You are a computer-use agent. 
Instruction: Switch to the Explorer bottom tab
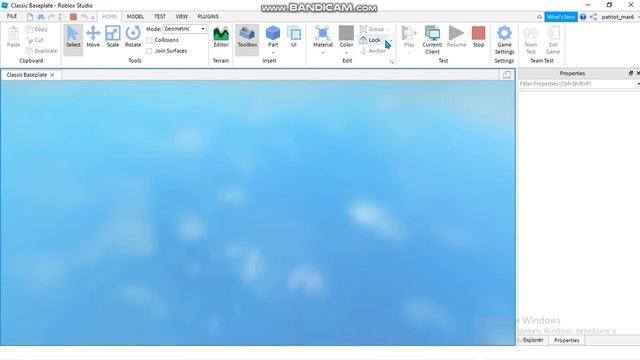[x=533, y=340]
